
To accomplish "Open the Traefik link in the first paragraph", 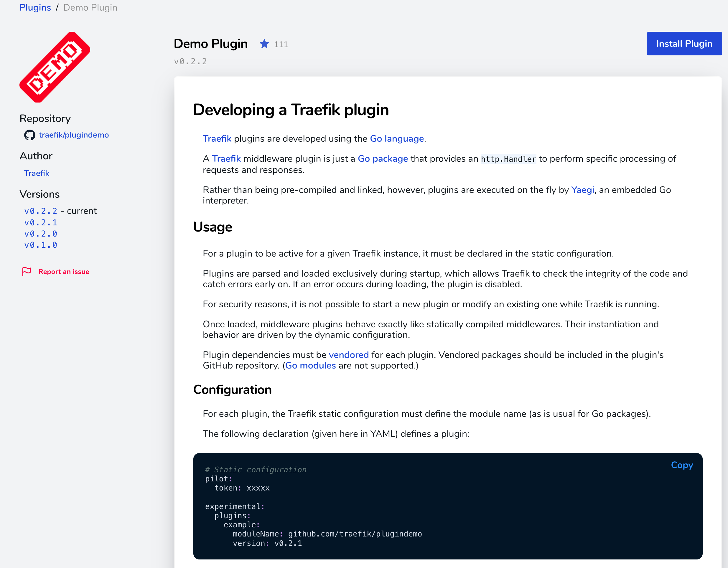I will coord(217,138).
